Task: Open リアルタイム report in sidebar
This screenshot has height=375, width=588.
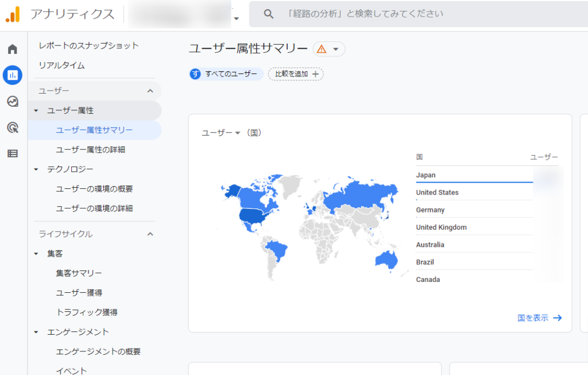Action: pos(61,65)
